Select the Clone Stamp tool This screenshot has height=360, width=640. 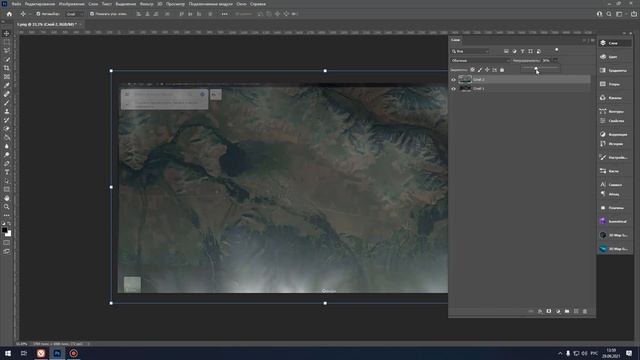coord(7,111)
